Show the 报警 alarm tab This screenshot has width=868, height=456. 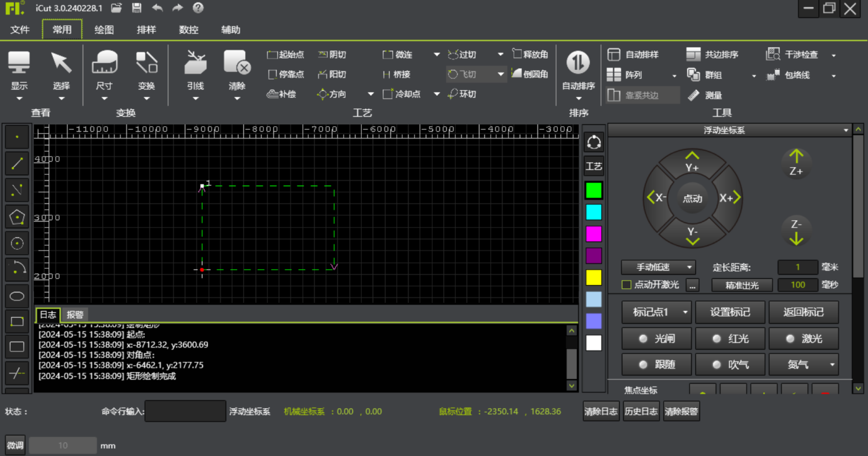pos(75,315)
